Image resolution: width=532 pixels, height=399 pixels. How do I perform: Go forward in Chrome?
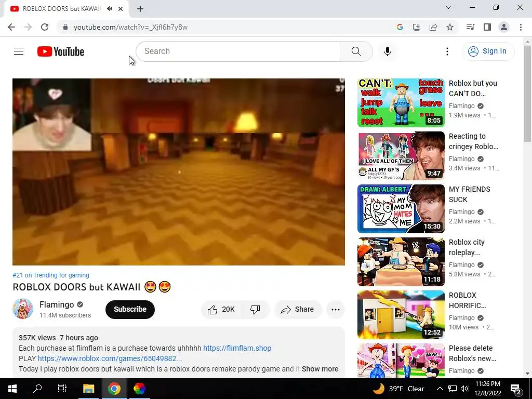click(28, 27)
